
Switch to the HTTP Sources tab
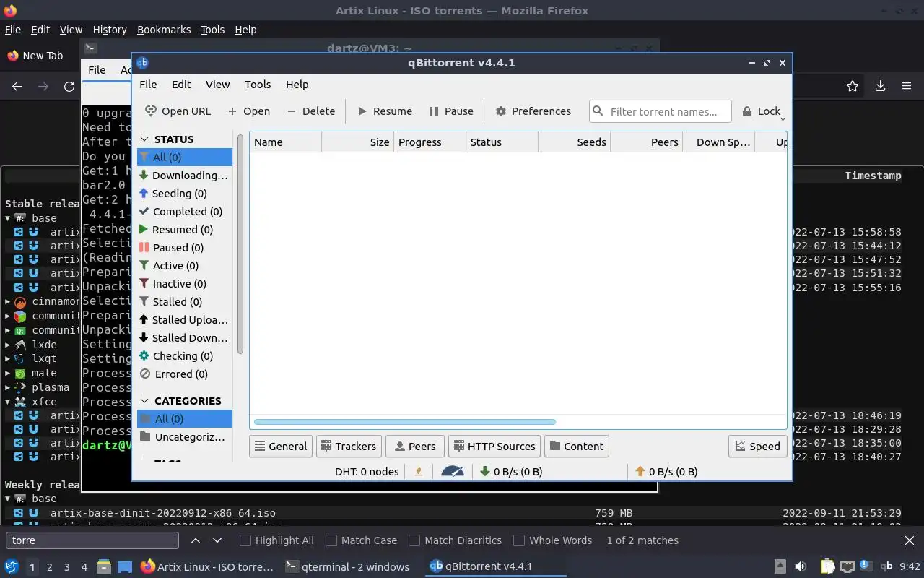(494, 447)
